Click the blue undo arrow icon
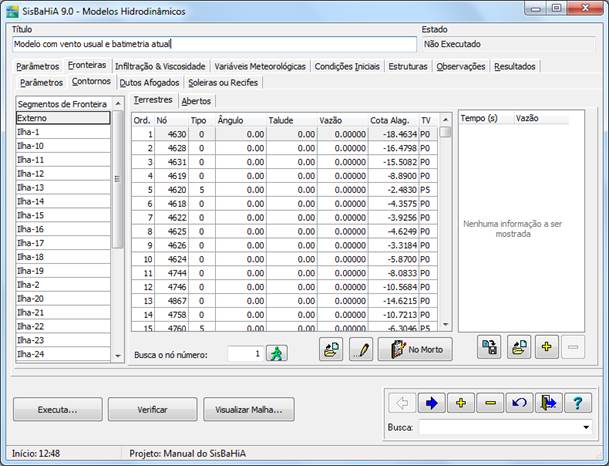Viewport: 609px width, 466px height. [519, 403]
